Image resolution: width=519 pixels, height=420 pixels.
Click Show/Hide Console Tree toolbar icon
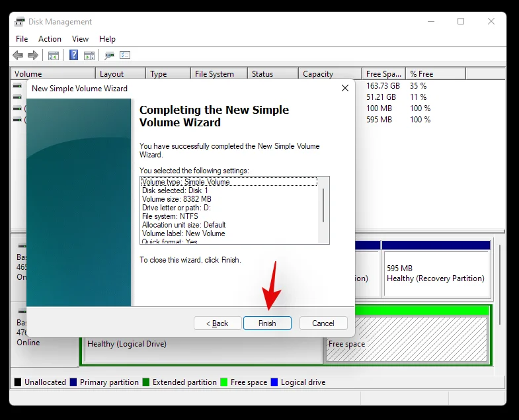click(x=54, y=56)
